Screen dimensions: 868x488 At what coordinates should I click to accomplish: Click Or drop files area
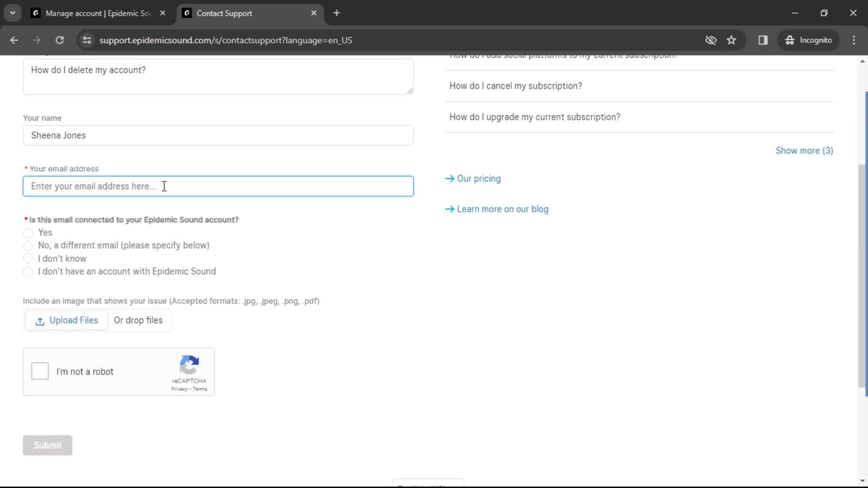tap(138, 320)
